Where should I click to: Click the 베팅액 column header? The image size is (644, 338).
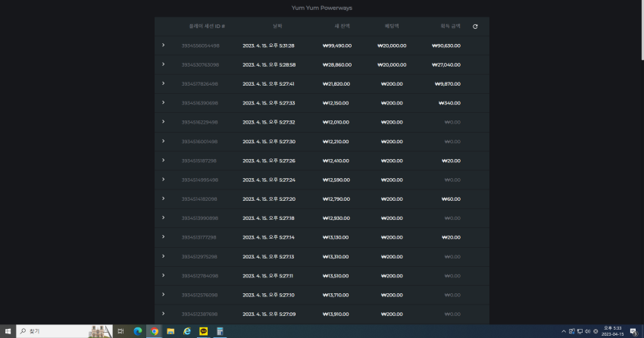[x=392, y=27]
